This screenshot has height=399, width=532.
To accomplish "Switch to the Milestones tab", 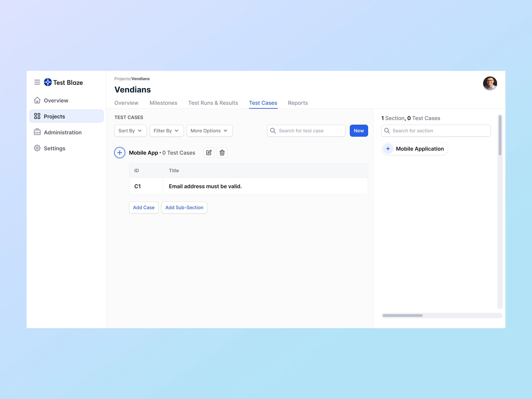I will 163,103.
